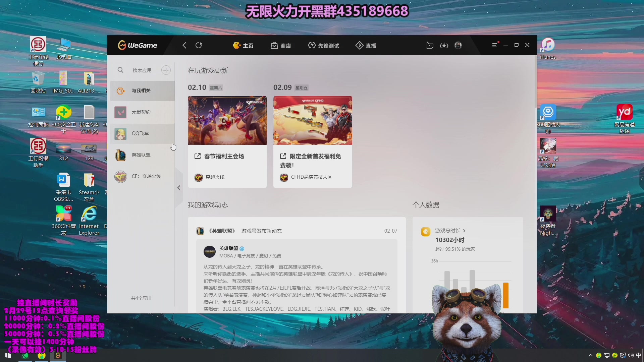Open the message inbox icon in header

tap(430, 45)
